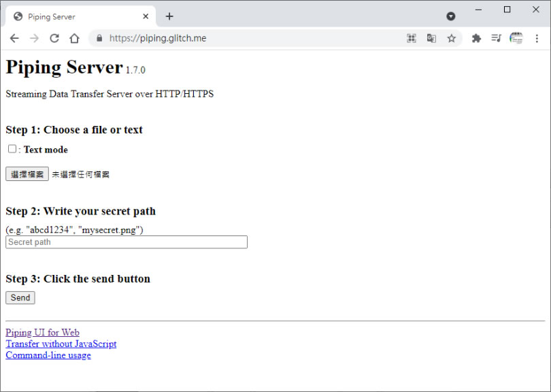This screenshot has width=551, height=392.
Task: Maximize the browser window
Action: pos(507,10)
